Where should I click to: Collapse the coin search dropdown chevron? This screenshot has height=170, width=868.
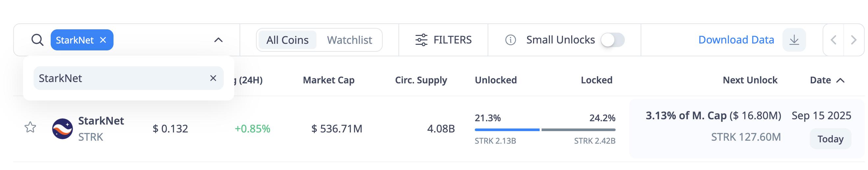218,40
